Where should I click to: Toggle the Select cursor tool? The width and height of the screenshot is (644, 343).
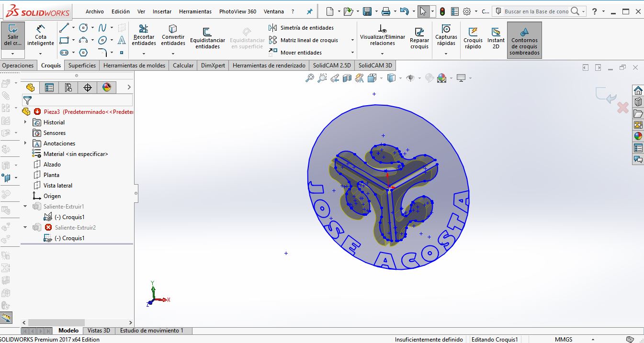(x=423, y=11)
